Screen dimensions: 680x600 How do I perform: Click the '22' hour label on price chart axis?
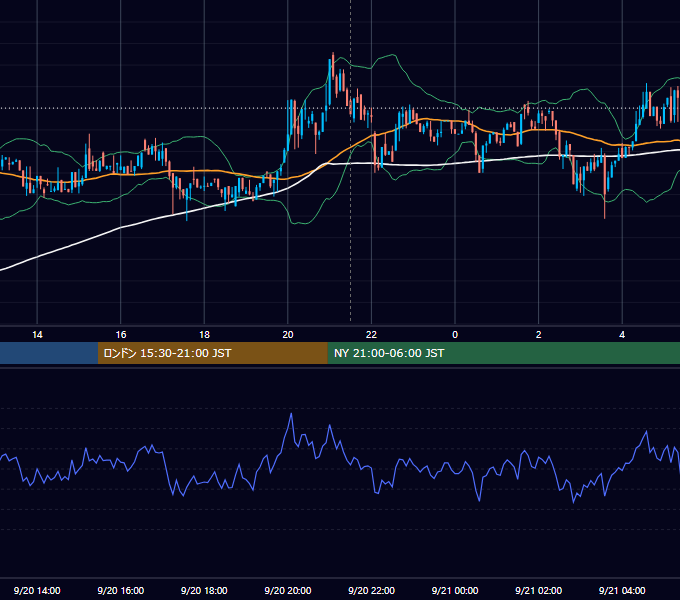point(371,335)
